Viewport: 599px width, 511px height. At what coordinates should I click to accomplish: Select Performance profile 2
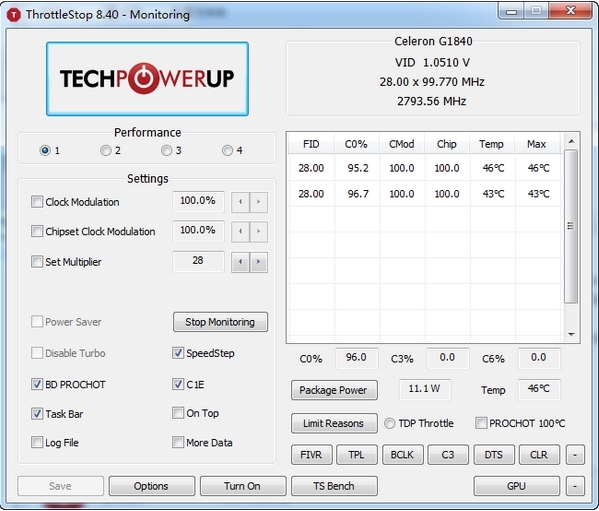point(105,150)
